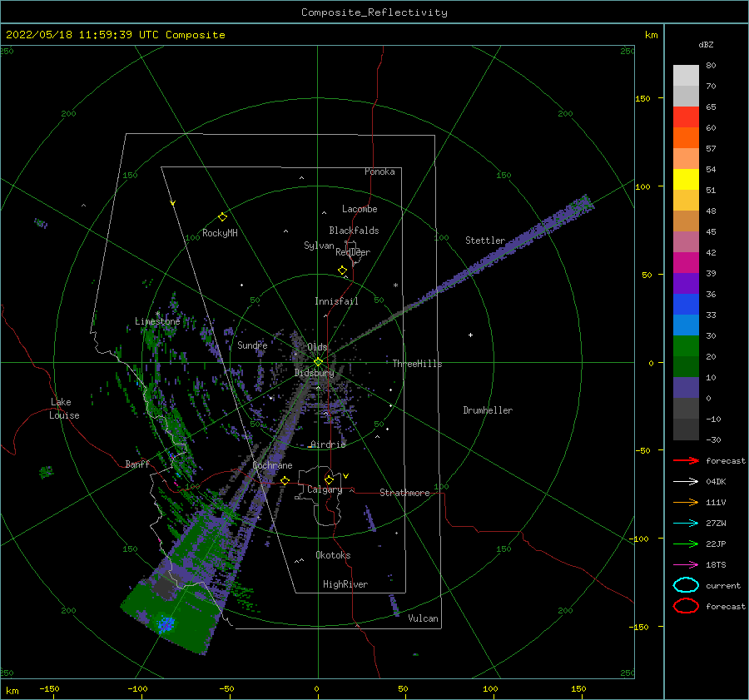Click the Lacombe town label

[x=360, y=209]
